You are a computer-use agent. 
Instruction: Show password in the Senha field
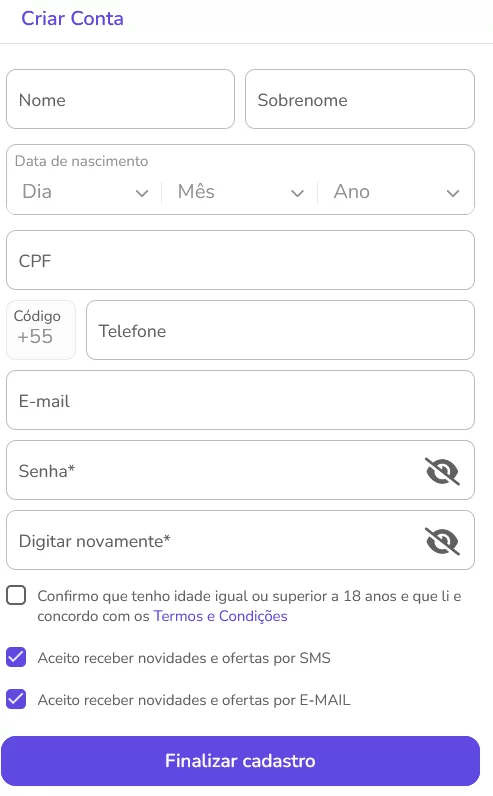(x=442, y=471)
